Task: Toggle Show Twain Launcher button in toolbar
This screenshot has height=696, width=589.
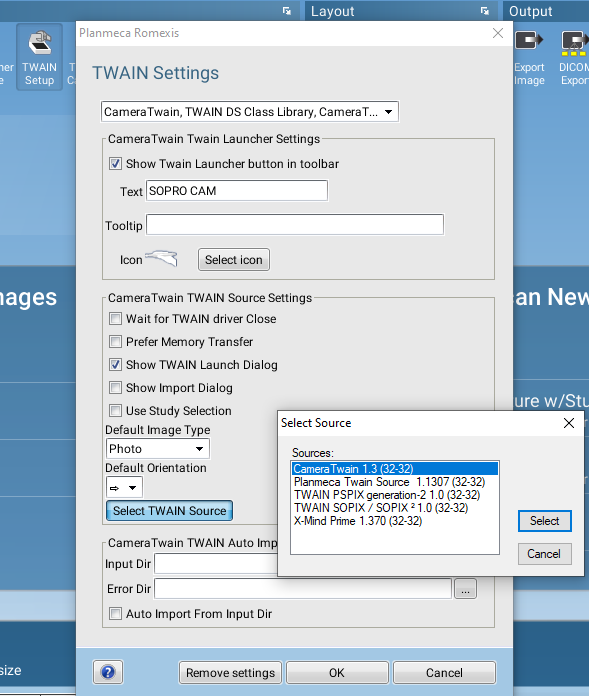Action: tap(115, 164)
